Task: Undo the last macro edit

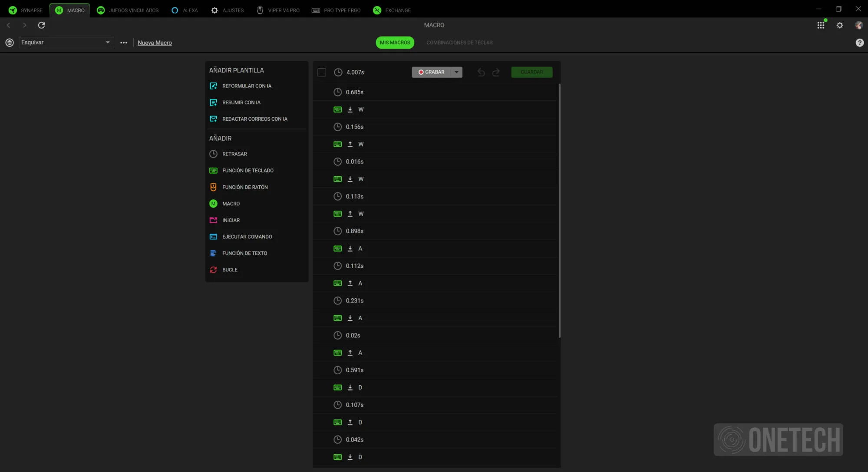Action: coord(481,72)
